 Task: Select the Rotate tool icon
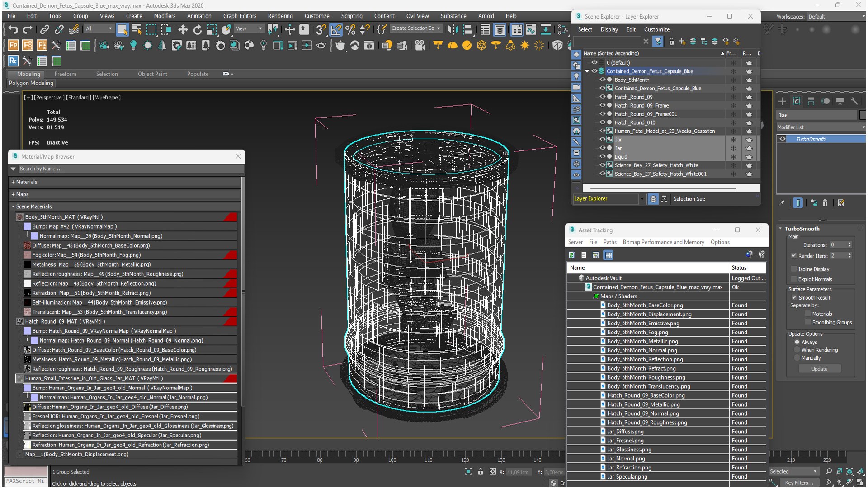[198, 30]
